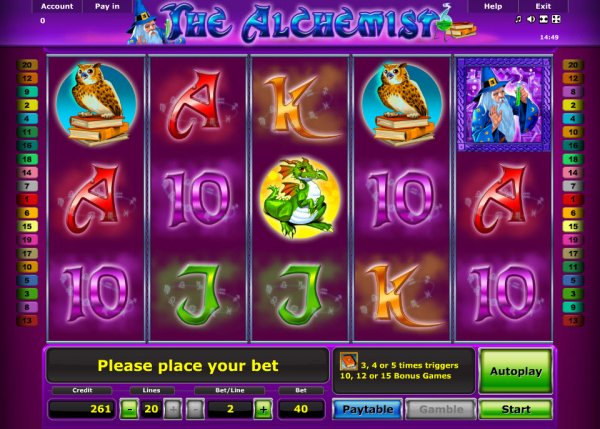Image resolution: width=600 pixels, height=429 pixels.
Task: Open the Paytable
Action: point(367,409)
